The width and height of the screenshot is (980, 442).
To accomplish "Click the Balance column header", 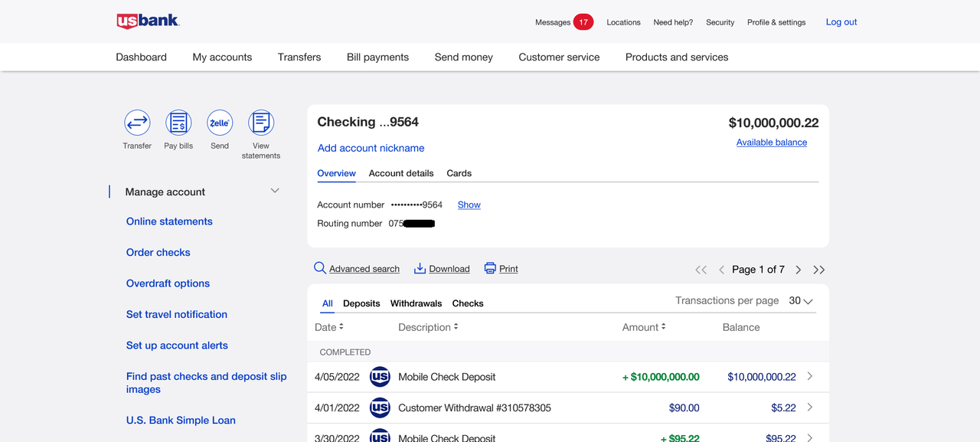I will point(741,327).
